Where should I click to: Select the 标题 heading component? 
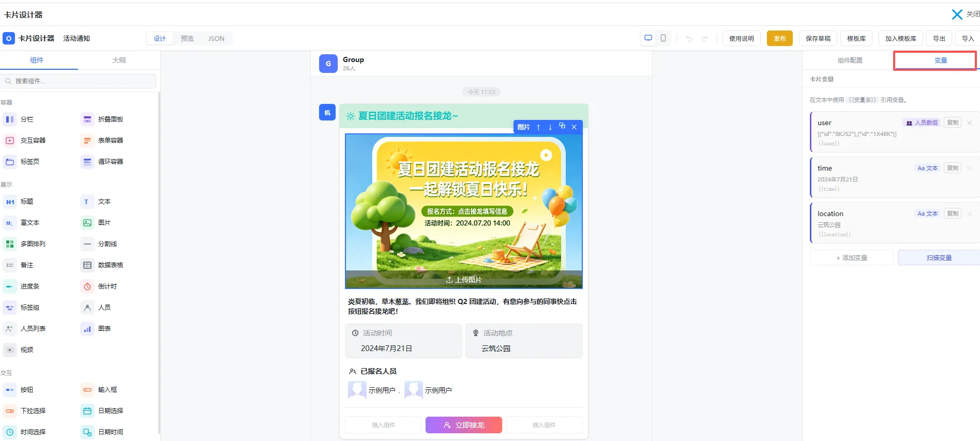pos(19,202)
